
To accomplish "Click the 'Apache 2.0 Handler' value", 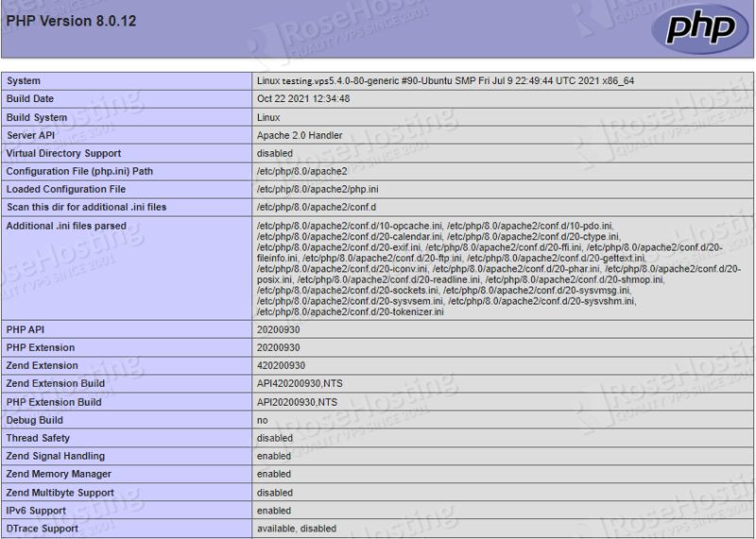I will coord(300,135).
